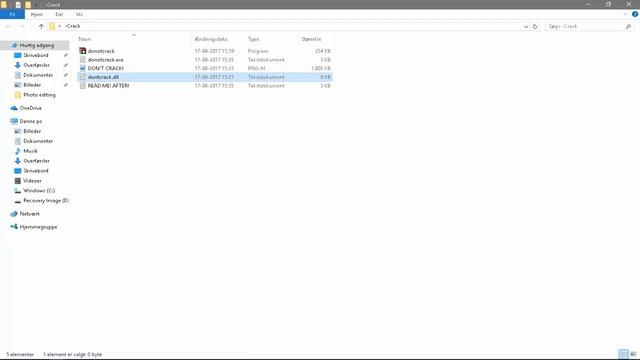Click the Hurtig adgang star icon
The width and height of the screenshot is (640, 360).
(15, 45)
